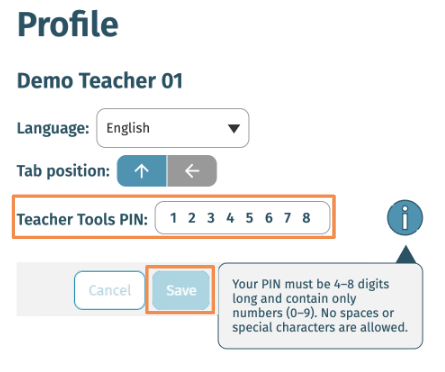This screenshot has width=445, height=372.
Task: Click the Profile page heading
Action: coord(68,24)
